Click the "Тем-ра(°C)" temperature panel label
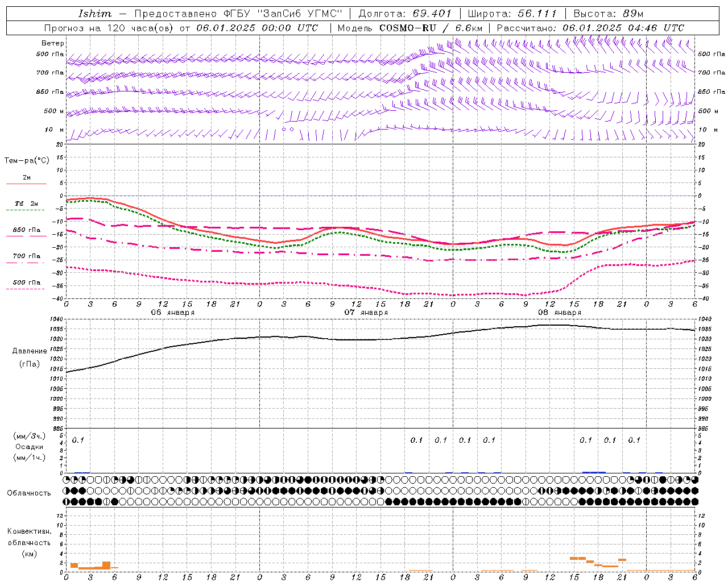The height and width of the screenshot is (582, 728). pos(27,161)
